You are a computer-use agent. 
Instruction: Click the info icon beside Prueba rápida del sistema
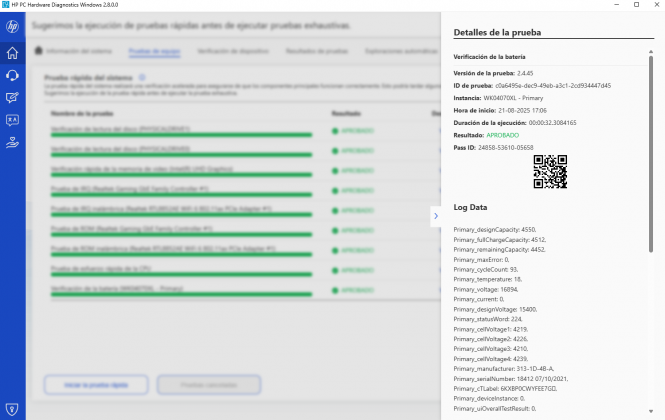click(x=142, y=78)
